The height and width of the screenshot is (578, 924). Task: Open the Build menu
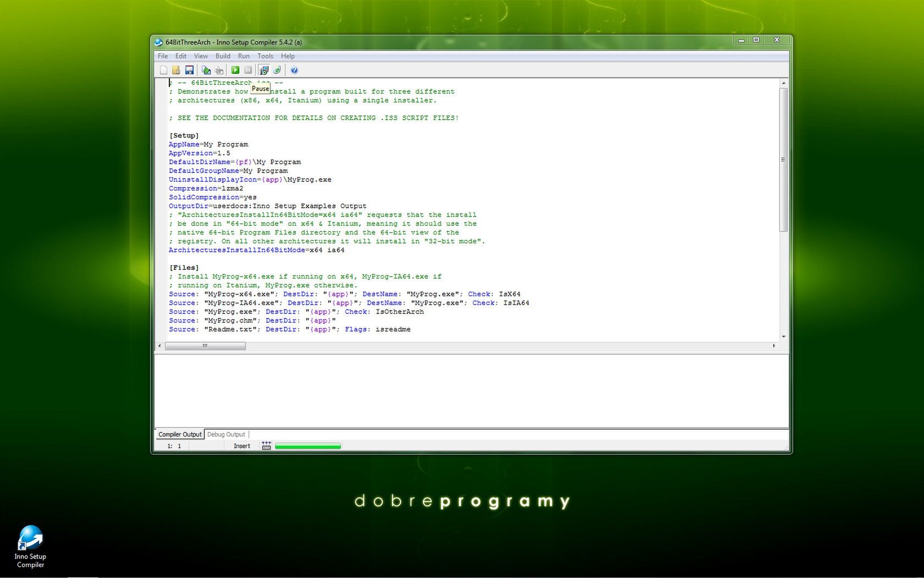[223, 56]
